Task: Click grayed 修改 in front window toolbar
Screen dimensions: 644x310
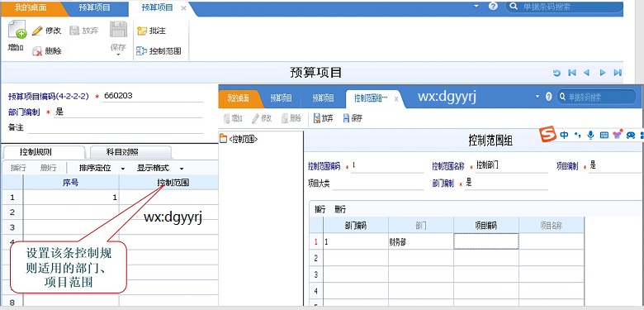Action: click(x=262, y=118)
